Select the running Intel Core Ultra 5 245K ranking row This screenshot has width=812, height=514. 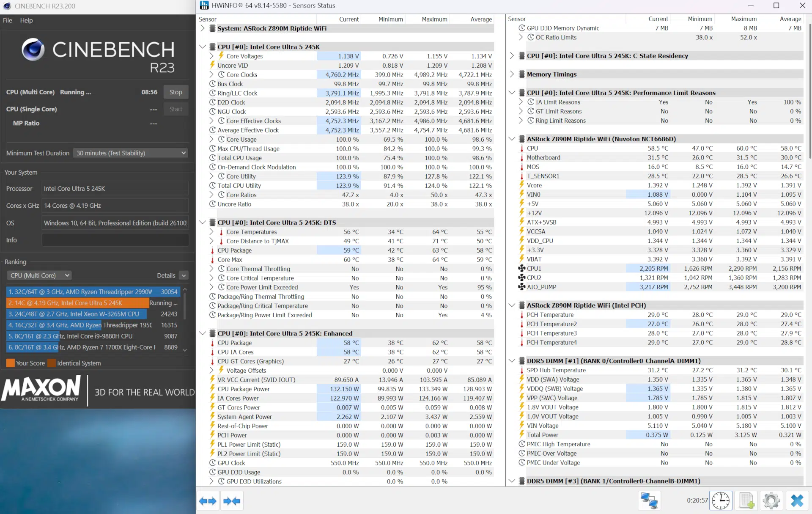click(x=93, y=303)
